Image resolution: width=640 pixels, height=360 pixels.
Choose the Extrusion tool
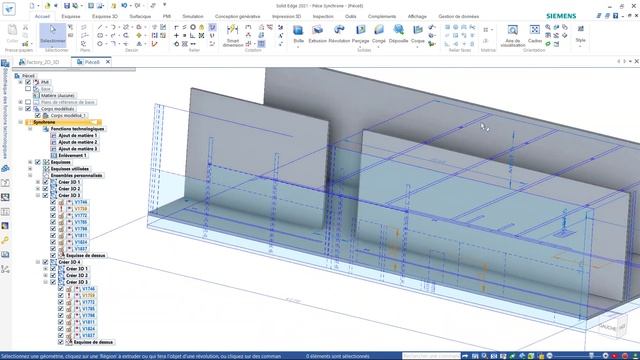[317, 33]
